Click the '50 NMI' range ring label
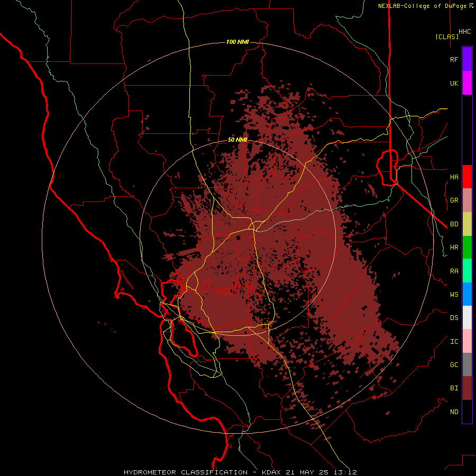The width and height of the screenshot is (476, 476). coord(237,140)
